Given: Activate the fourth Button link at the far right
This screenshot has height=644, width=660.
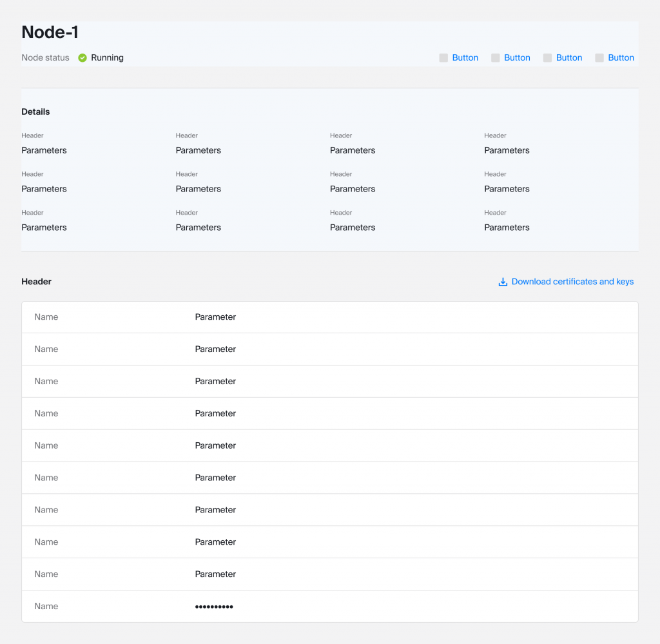Looking at the screenshot, I should point(621,57).
